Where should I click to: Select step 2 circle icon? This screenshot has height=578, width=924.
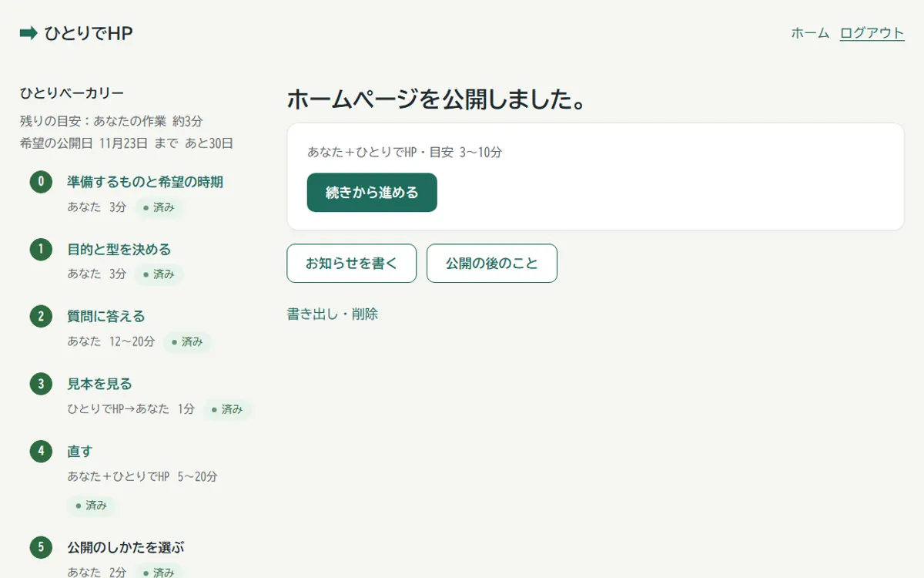(x=41, y=316)
